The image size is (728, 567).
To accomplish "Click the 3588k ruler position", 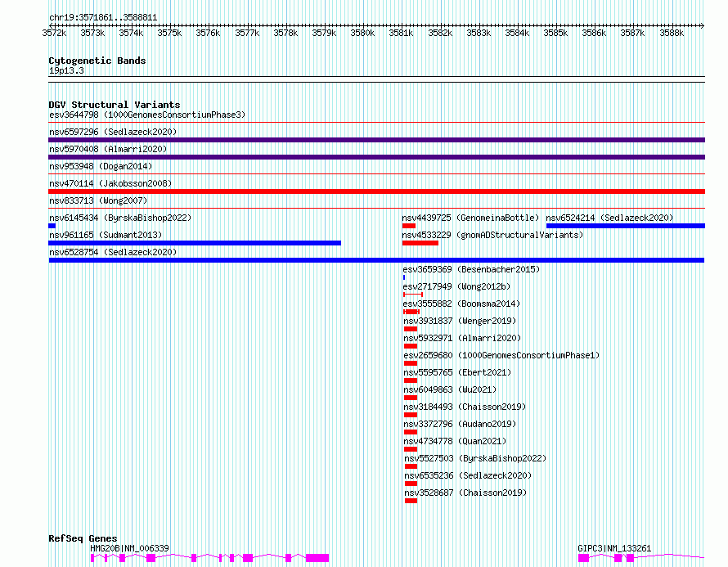I will [672, 33].
